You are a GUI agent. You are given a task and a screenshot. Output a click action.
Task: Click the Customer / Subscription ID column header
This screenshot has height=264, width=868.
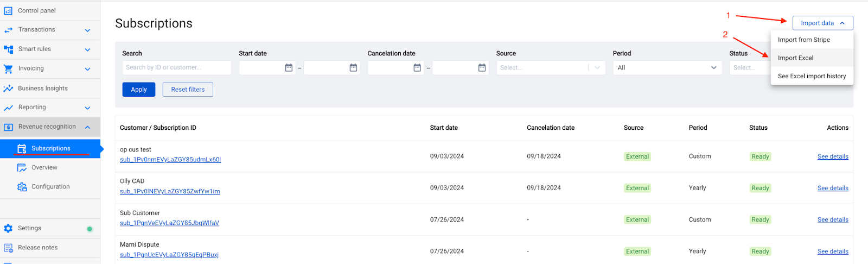[158, 128]
